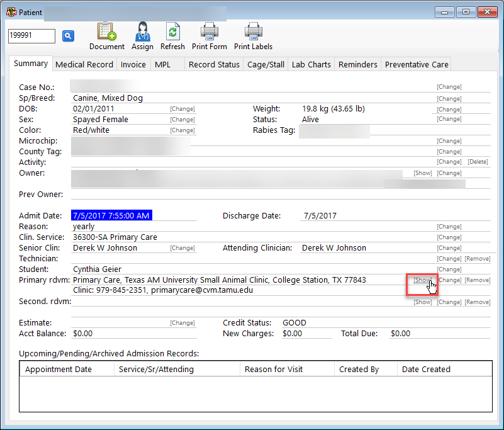Screen dimensions: 504x430
Task: Click the Discharge Date 7/5/2017 value
Action: [x=320, y=216]
